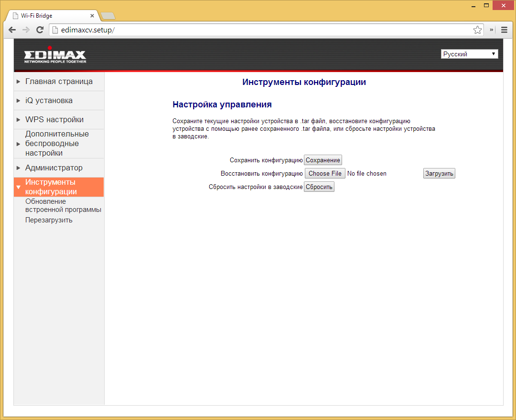Viewport: 516px width, 420px height.
Task: Click the 'No file chosen' text
Action: click(x=366, y=174)
